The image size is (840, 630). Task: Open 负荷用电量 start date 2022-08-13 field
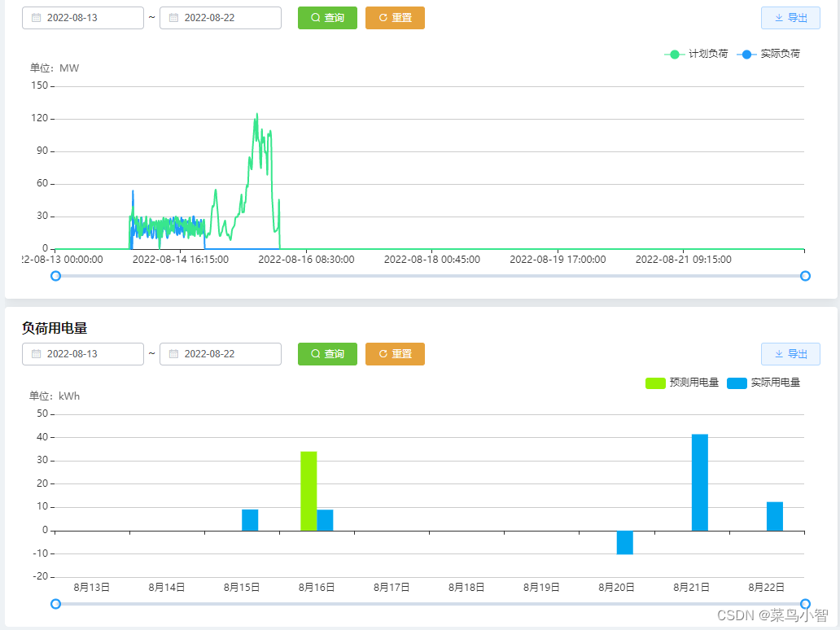tap(83, 353)
